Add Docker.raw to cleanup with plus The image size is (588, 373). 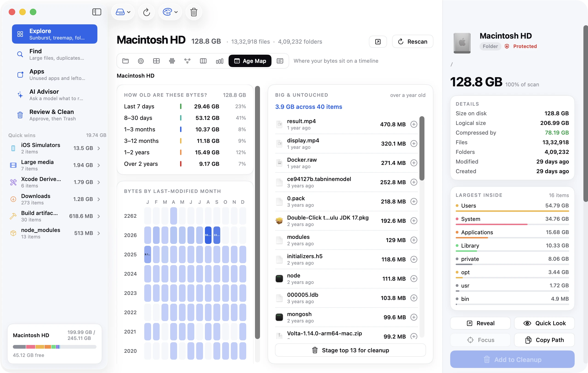[x=413, y=163]
